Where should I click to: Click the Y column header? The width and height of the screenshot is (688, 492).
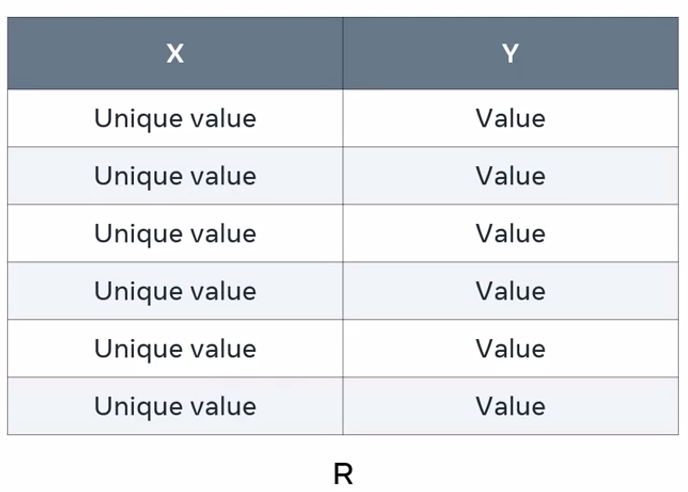[x=510, y=53]
